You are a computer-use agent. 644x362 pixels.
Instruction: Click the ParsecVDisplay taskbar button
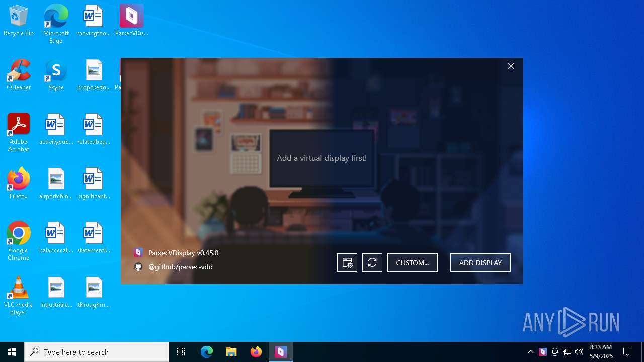tap(281, 352)
